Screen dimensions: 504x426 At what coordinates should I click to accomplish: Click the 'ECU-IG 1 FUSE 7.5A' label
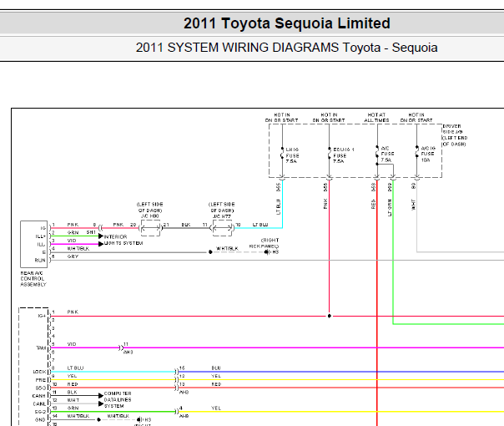[x=344, y=155]
